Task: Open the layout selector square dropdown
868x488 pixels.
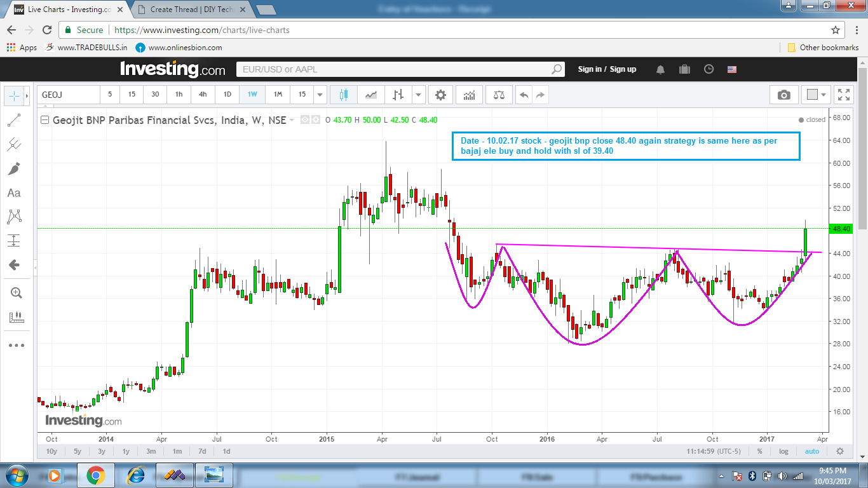Action: pos(817,95)
